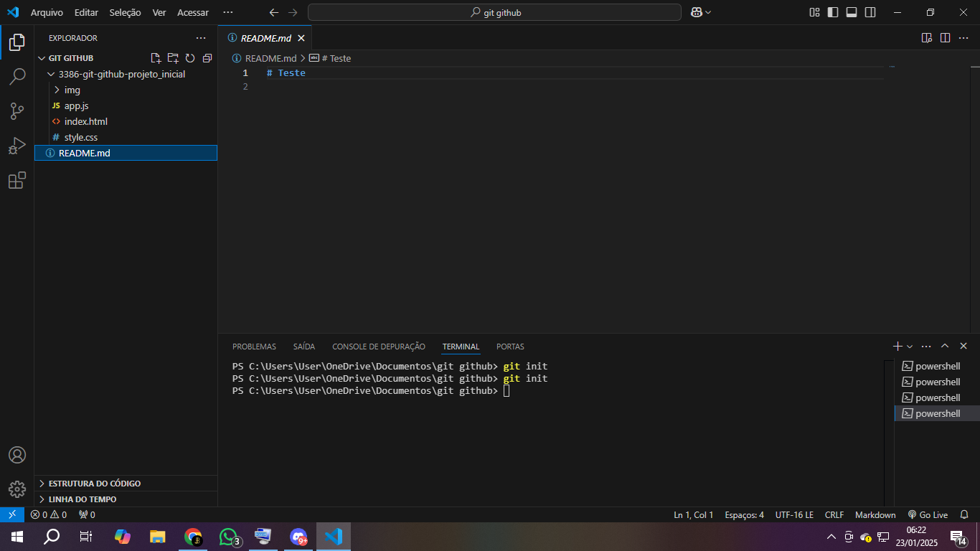Open the Accounts menu icon
This screenshot has height=551, width=980.
pos(17,455)
